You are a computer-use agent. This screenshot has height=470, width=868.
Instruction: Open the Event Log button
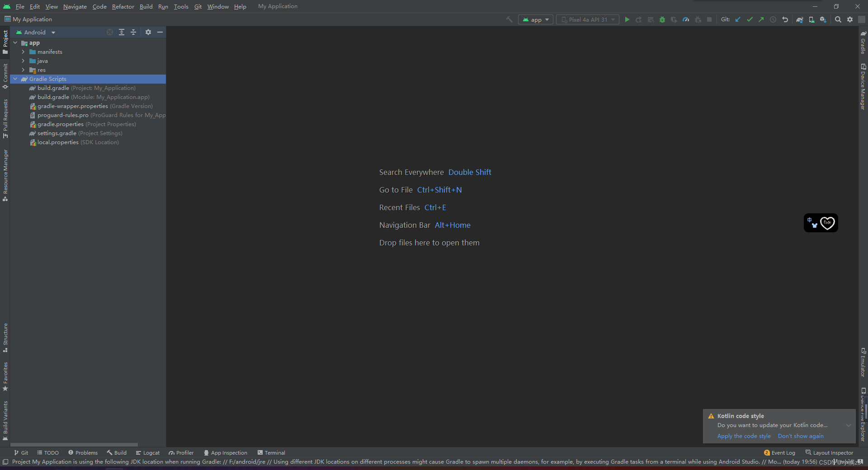[x=779, y=453]
